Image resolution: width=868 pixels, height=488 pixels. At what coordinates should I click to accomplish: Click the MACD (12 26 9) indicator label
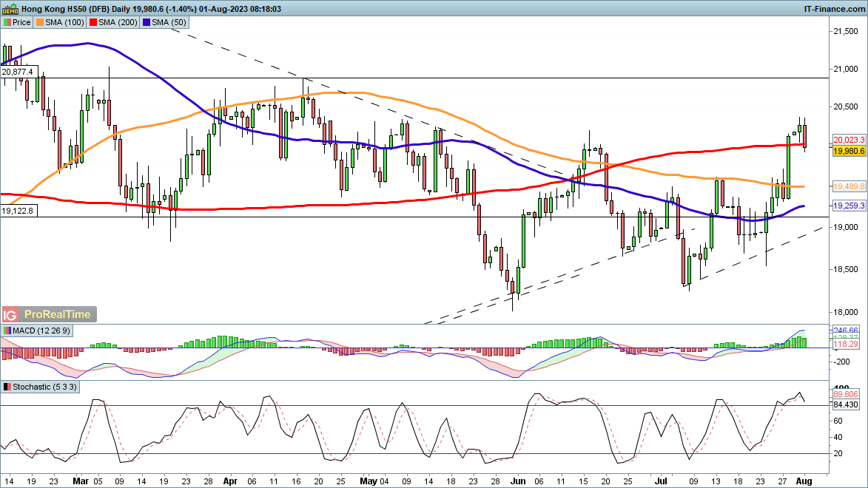click(x=41, y=331)
